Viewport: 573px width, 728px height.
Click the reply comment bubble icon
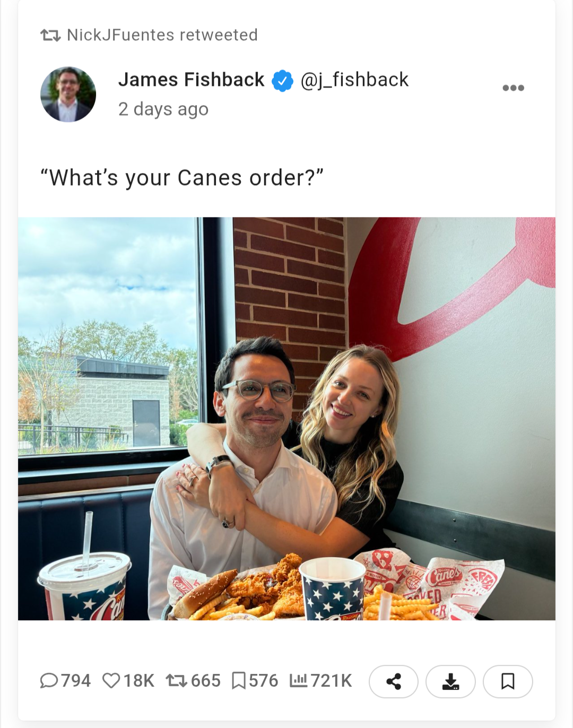(49, 680)
